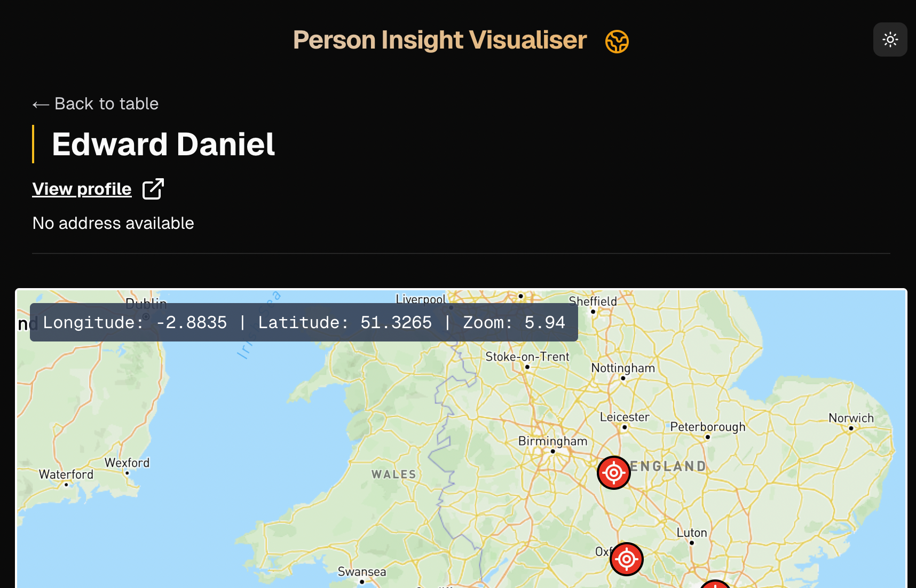Viewport: 916px width, 588px height.
Task: Expand details for the Oxford map marker
Action: tap(626, 559)
